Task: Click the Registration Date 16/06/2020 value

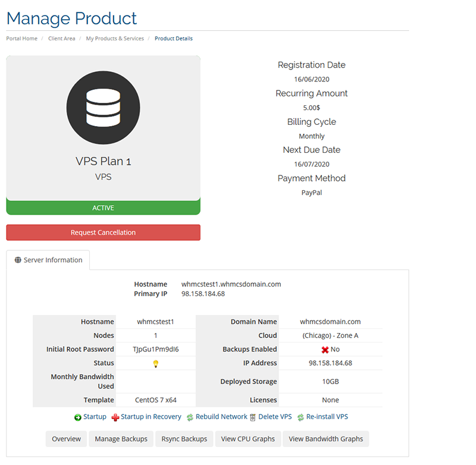Action: [312, 80]
